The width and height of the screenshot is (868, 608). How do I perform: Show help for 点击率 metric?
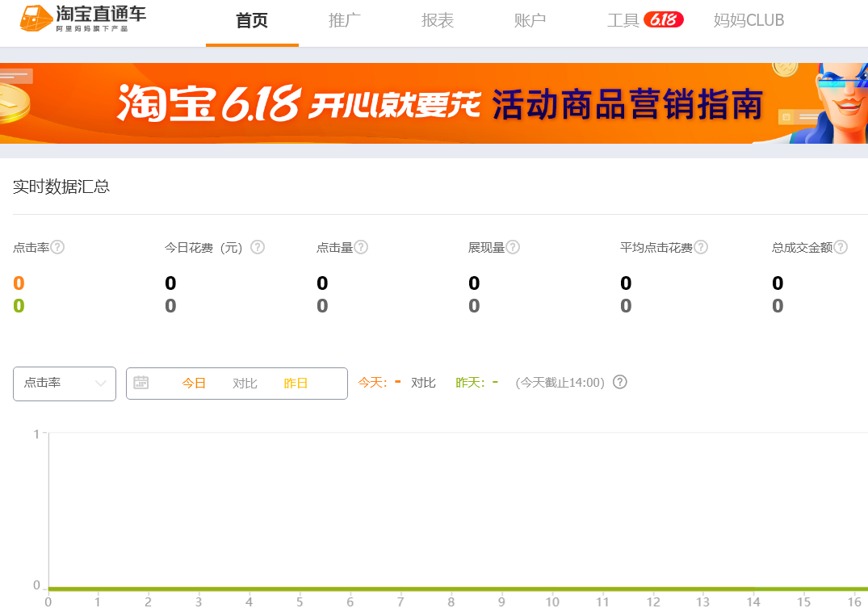[x=57, y=247]
